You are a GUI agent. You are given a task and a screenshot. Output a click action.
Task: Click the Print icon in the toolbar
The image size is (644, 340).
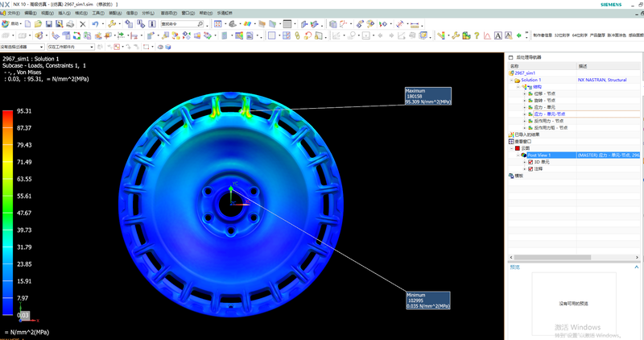click(70, 24)
